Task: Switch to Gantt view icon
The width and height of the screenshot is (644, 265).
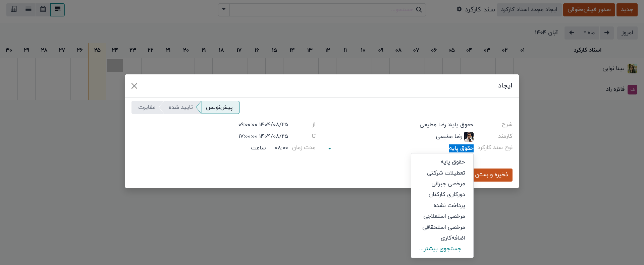Action: [57, 9]
